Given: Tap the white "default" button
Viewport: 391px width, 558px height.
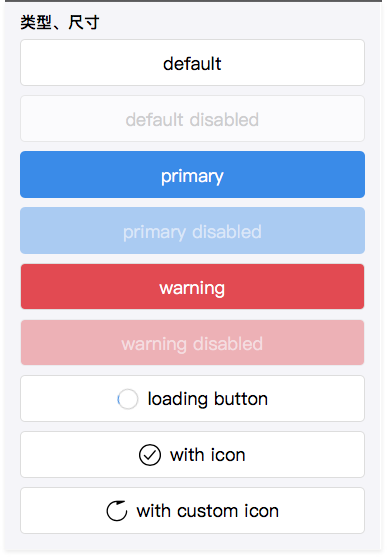Looking at the screenshot, I should pyautogui.click(x=192, y=63).
